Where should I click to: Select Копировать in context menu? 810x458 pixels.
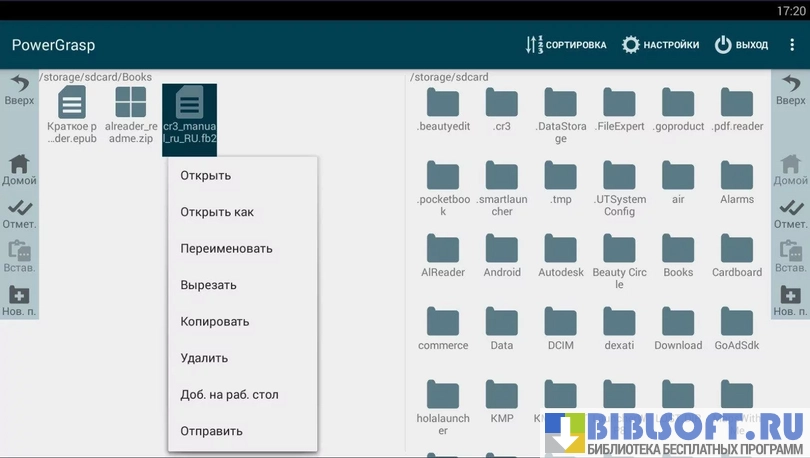215,322
